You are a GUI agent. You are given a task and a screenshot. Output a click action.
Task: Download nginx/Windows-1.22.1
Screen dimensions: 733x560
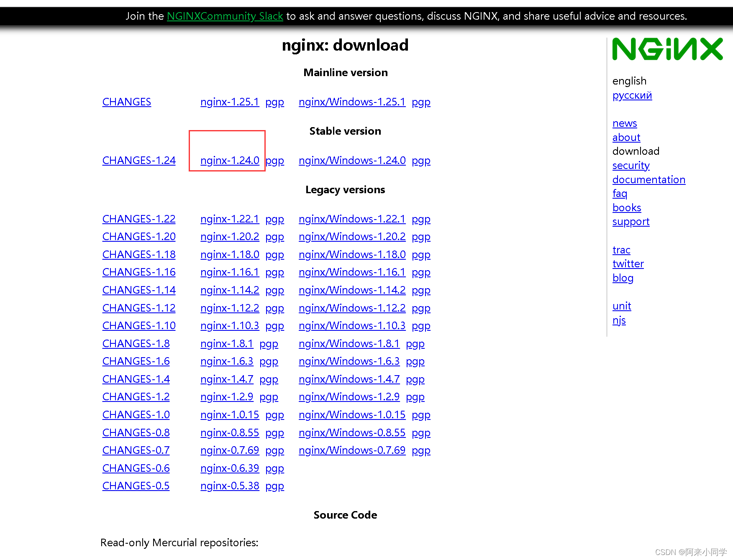click(x=352, y=219)
